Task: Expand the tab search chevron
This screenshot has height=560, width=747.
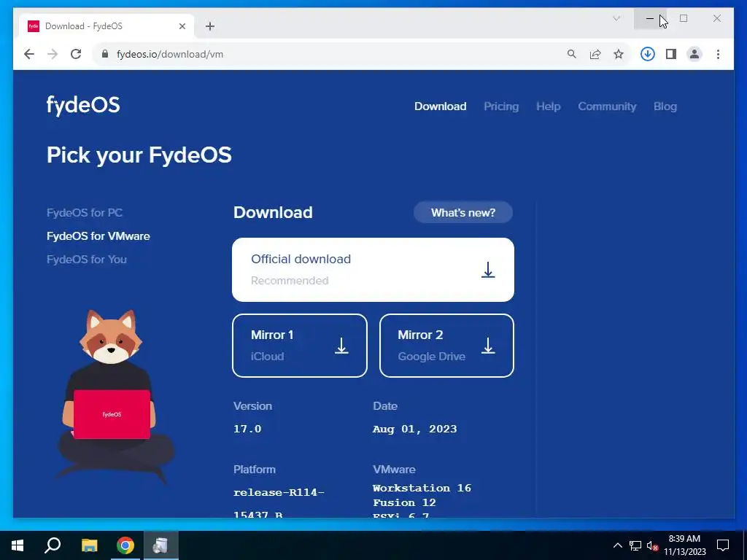Action: point(616,18)
